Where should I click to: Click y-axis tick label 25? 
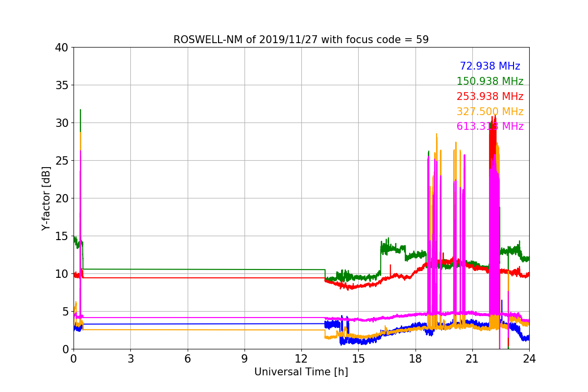(x=61, y=161)
